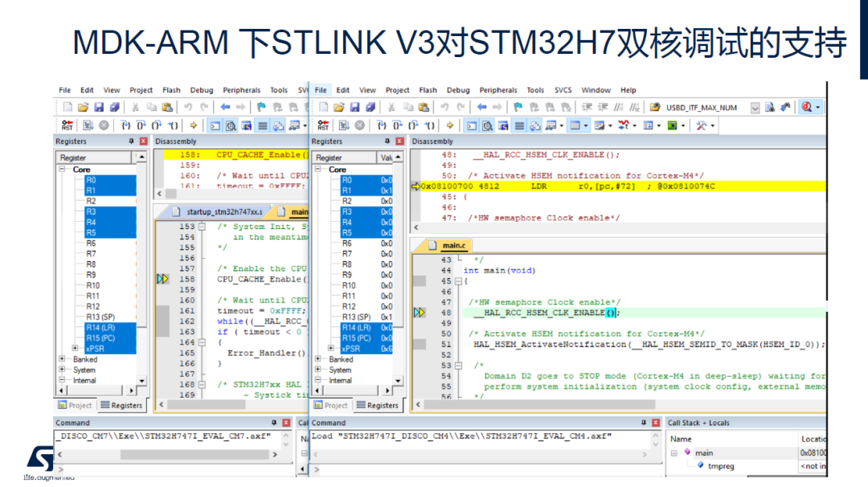Click horizontal scrollbar under right main.c editor
868x487 pixels.
point(539,404)
